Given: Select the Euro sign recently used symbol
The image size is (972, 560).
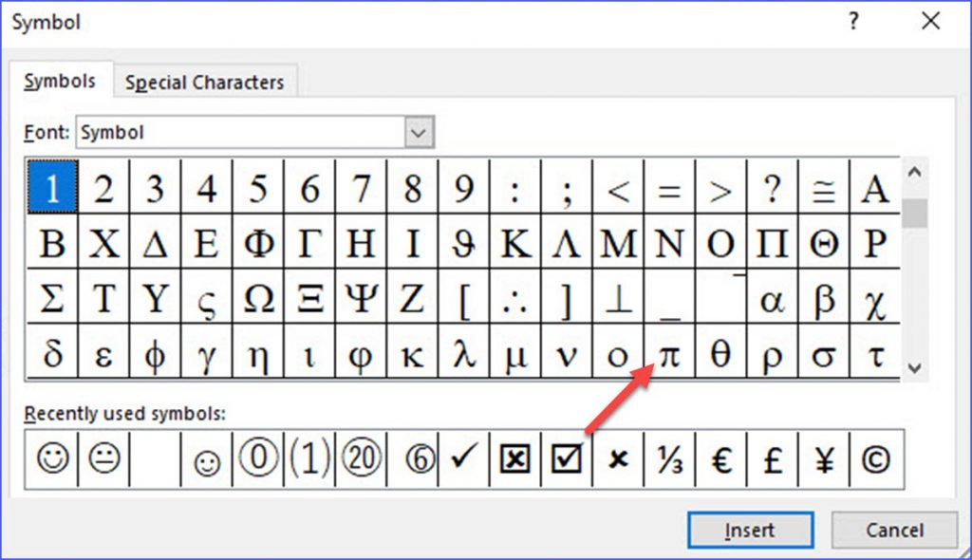Looking at the screenshot, I should tap(721, 459).
